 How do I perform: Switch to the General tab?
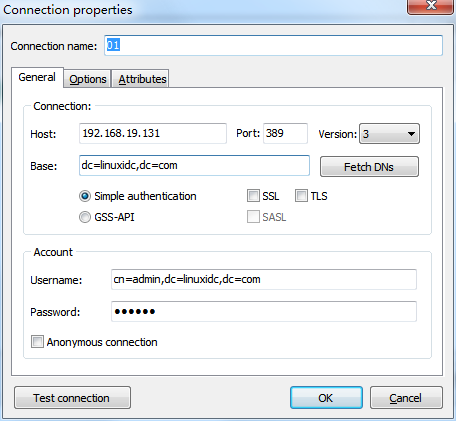(37, 77)
